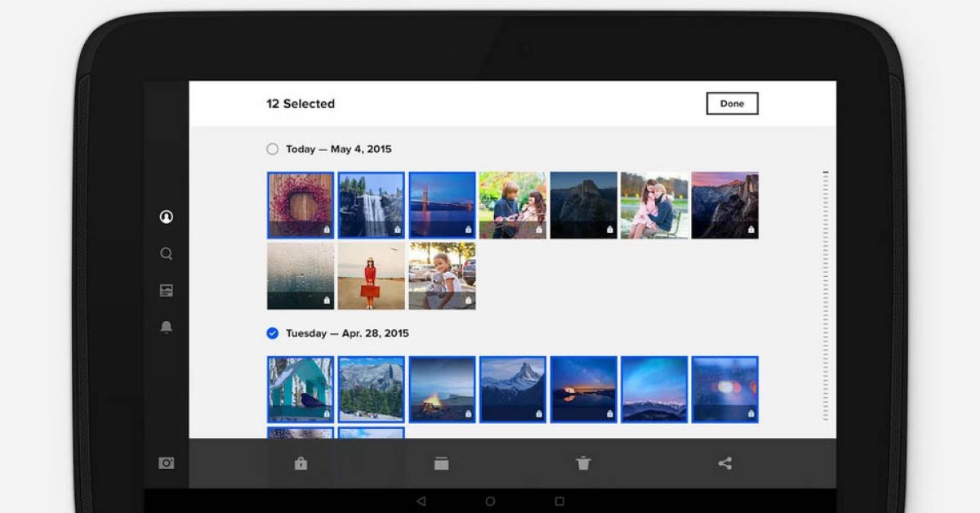980x513 pixels.
Task: Select the girl with red suitcase photo
Action: click(372, 276)
